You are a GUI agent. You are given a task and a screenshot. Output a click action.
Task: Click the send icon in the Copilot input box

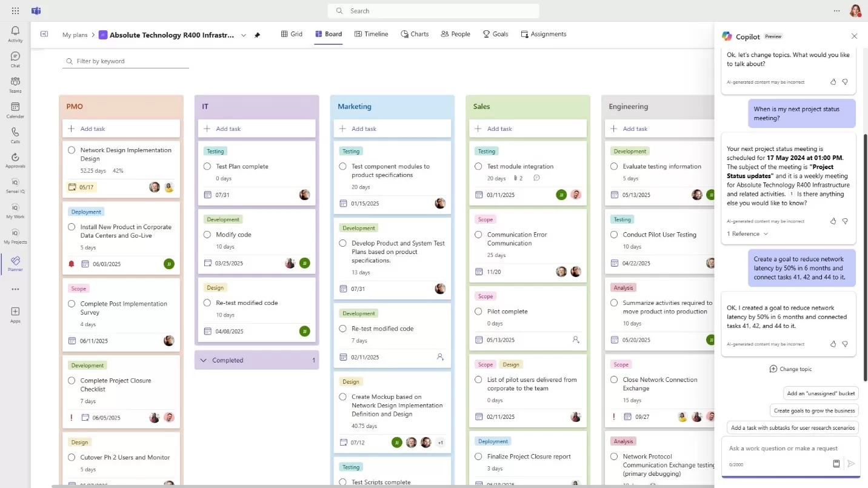(x=850, y=464)
